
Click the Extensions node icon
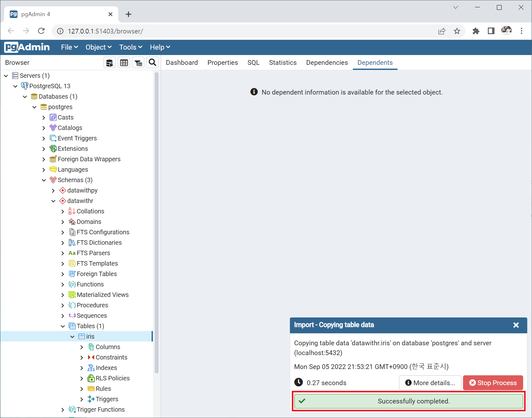[x=53, y=149]
